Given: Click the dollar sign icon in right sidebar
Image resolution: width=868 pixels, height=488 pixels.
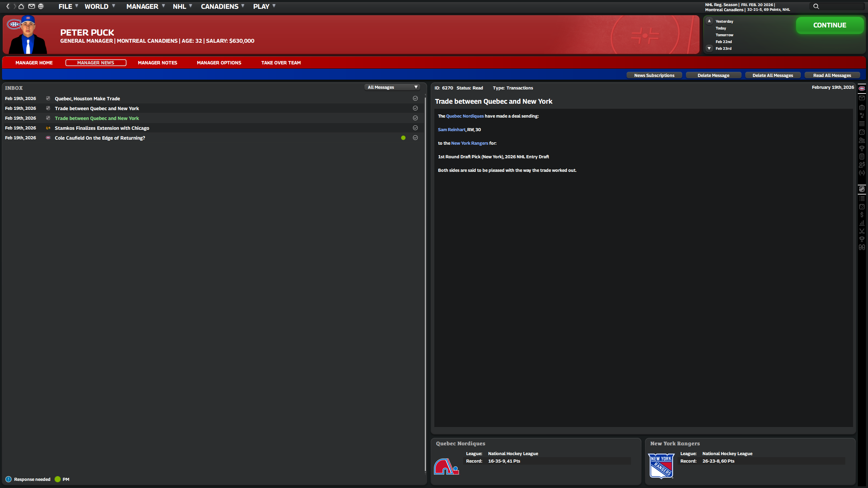Looking at the screenshot, I should [862, 215].
